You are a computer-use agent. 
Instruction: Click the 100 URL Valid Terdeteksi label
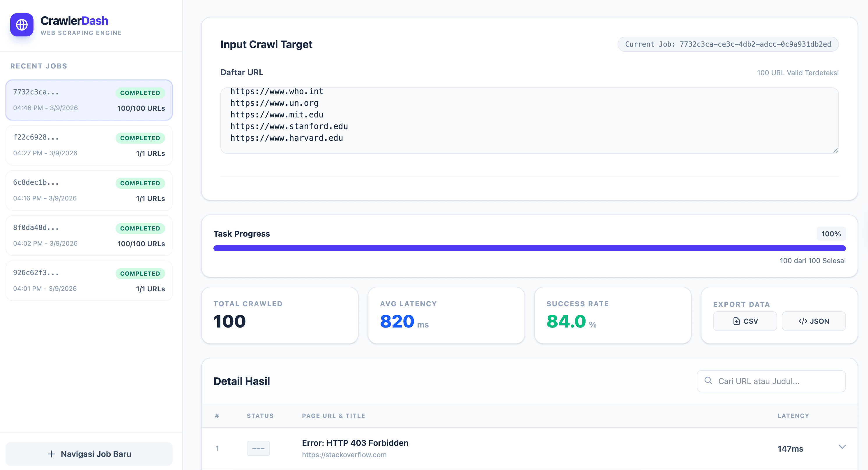tap(798, 73)
